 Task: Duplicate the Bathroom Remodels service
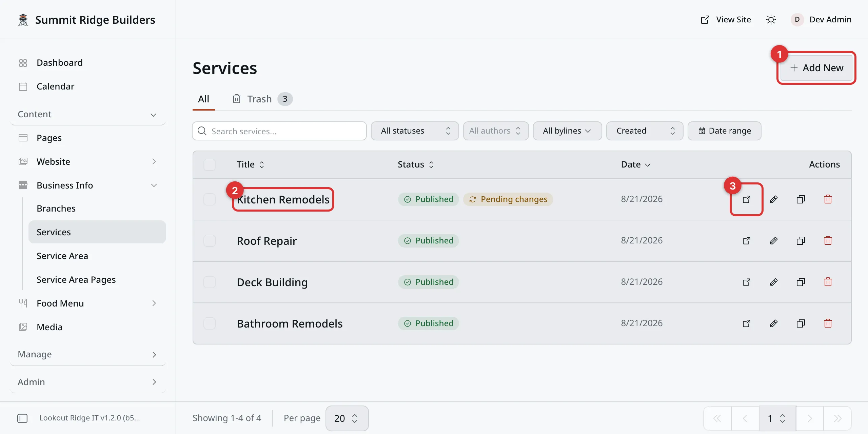click(801, 323)
